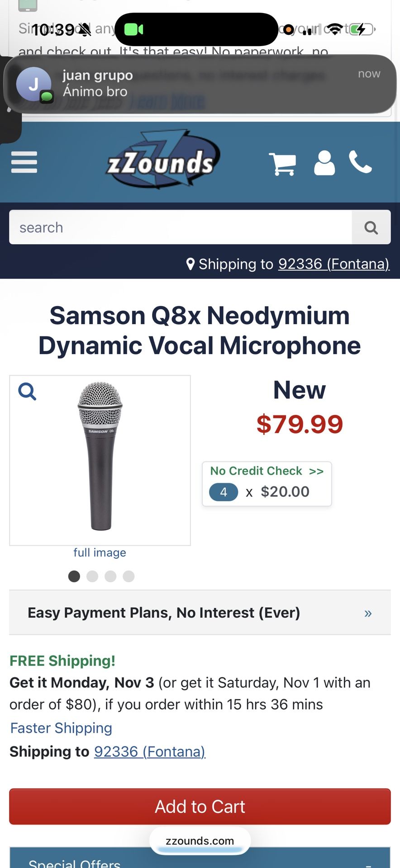Open the No Credit Check details
This screenshot has width=400, height=868.
click(x=267, y=471)
